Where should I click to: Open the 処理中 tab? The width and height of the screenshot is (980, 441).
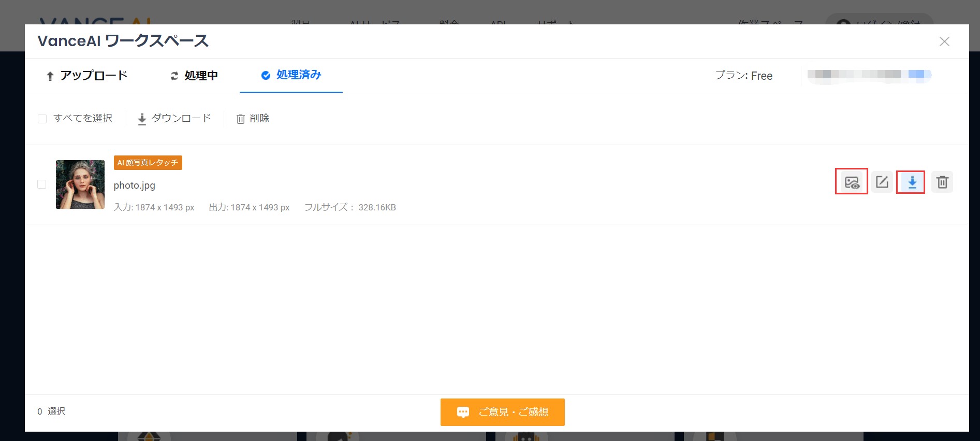194,76
